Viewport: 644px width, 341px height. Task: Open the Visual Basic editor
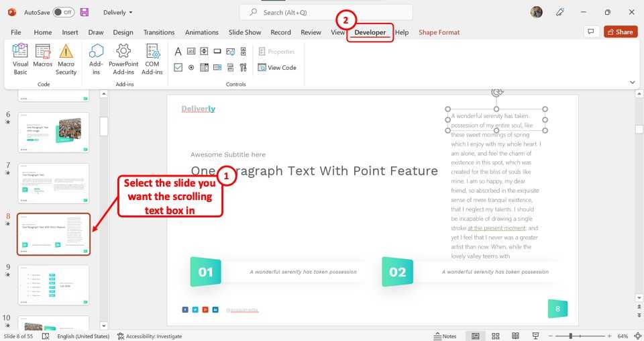(20, 59)
